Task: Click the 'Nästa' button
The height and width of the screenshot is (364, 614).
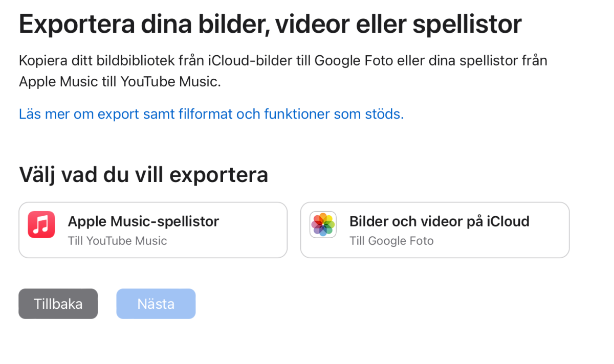Action: tap(156, 304)
